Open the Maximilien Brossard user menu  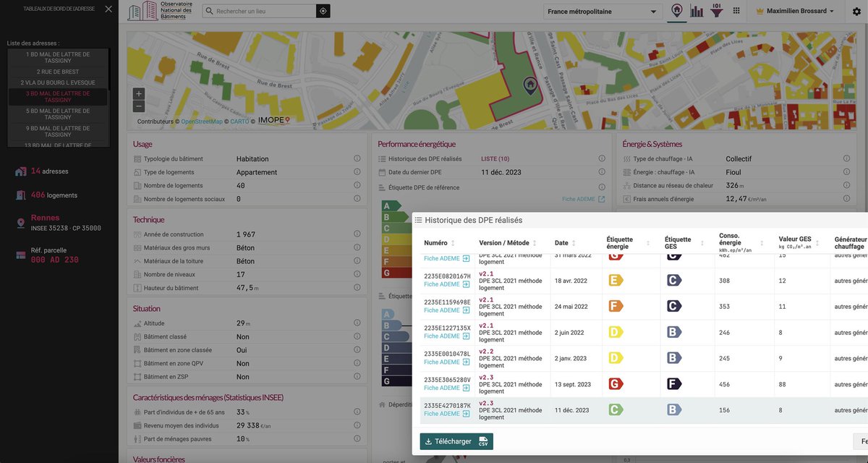coord(795,12)
